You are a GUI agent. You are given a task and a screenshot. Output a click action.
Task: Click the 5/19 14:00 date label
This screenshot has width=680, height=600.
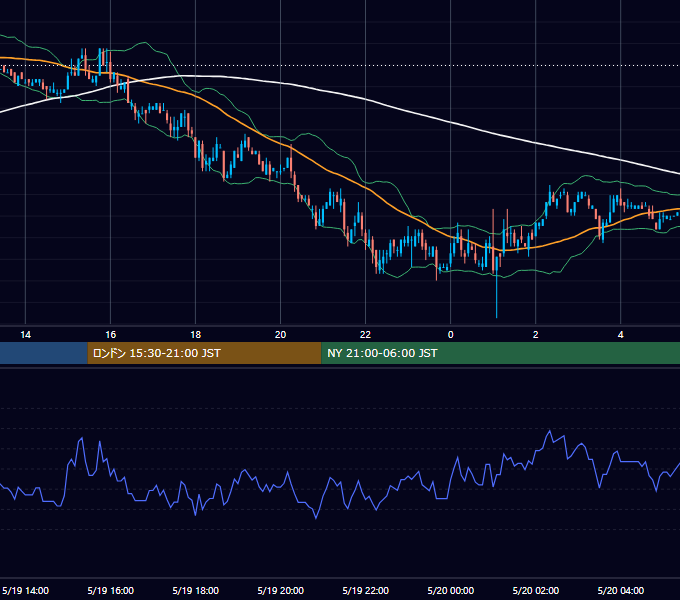(26, 590)
